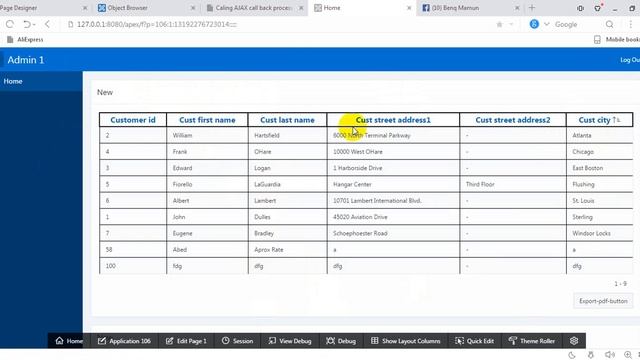Click Home in the developer toolbar

coord(69,341)
